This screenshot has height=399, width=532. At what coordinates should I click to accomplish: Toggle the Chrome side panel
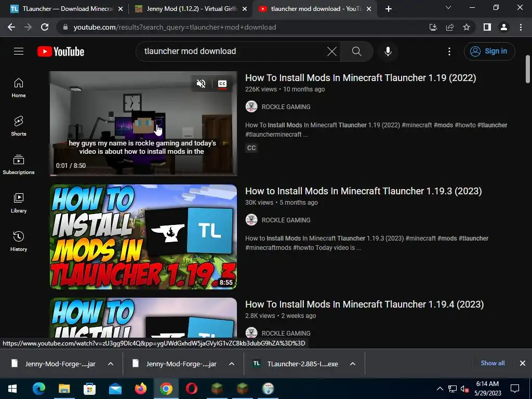coord(487,27)
